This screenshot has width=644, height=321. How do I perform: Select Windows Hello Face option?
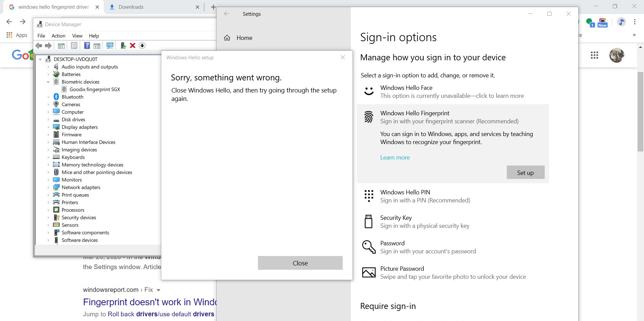coord(453,91)
